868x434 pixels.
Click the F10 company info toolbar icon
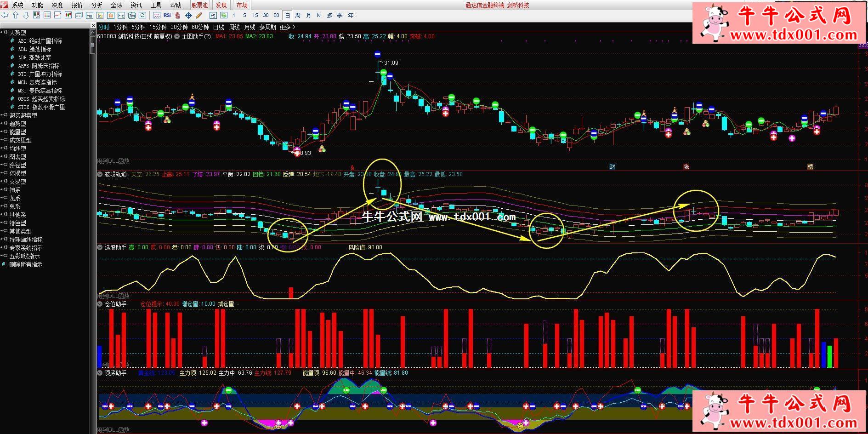tap(89, 15)
